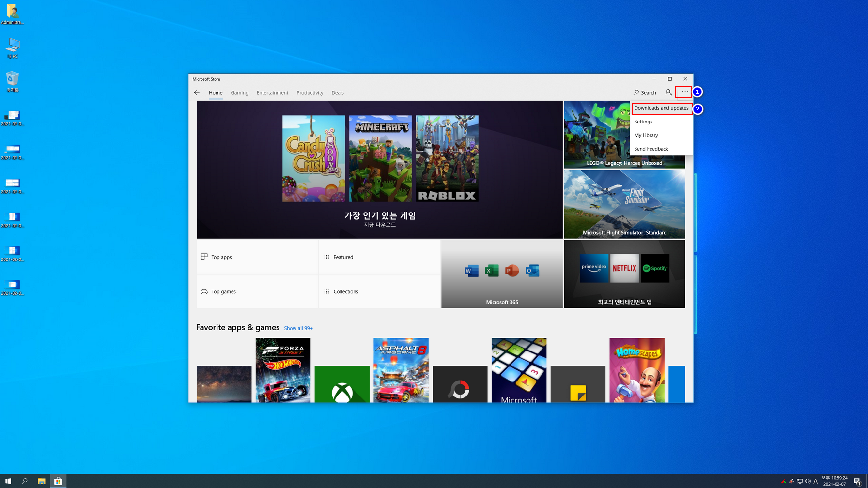The image size is (868, 488).
Task: Open the Entertainment tab
Action: 272,93
